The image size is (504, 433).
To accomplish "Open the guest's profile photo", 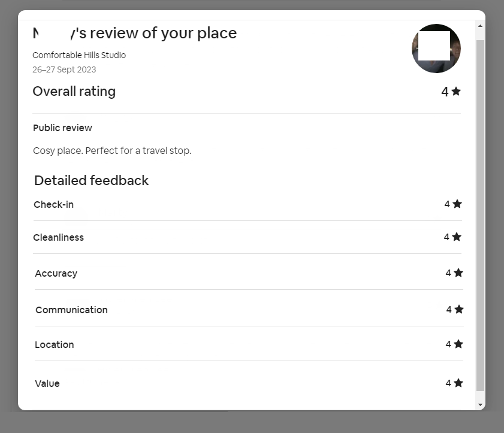I will coord(436,49).
